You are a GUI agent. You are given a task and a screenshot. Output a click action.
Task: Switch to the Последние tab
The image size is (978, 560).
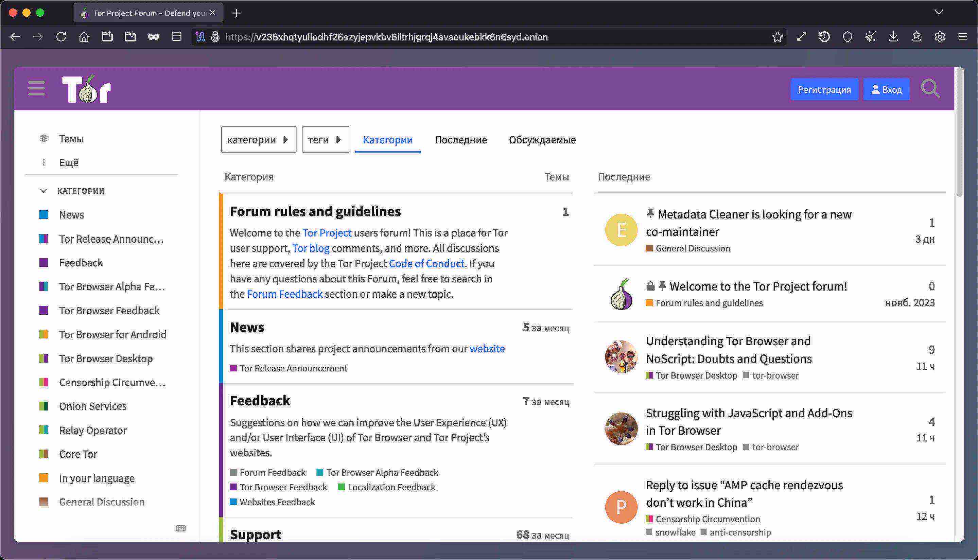pos(461,140)
